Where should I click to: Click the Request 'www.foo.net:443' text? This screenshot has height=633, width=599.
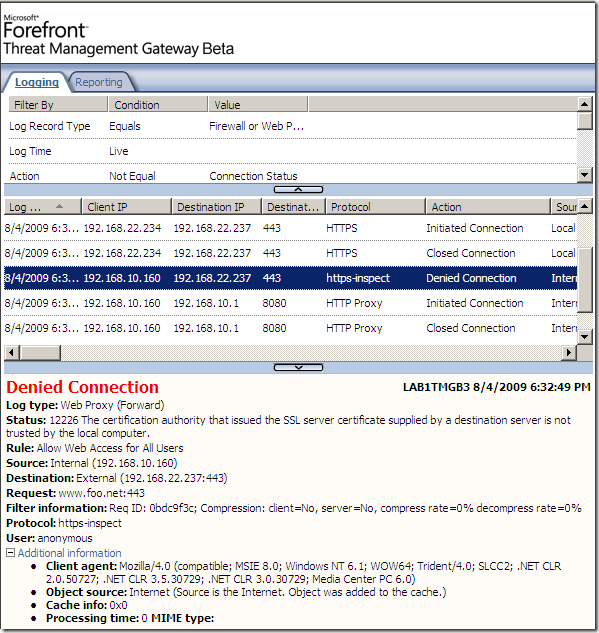tap(102, 493)
